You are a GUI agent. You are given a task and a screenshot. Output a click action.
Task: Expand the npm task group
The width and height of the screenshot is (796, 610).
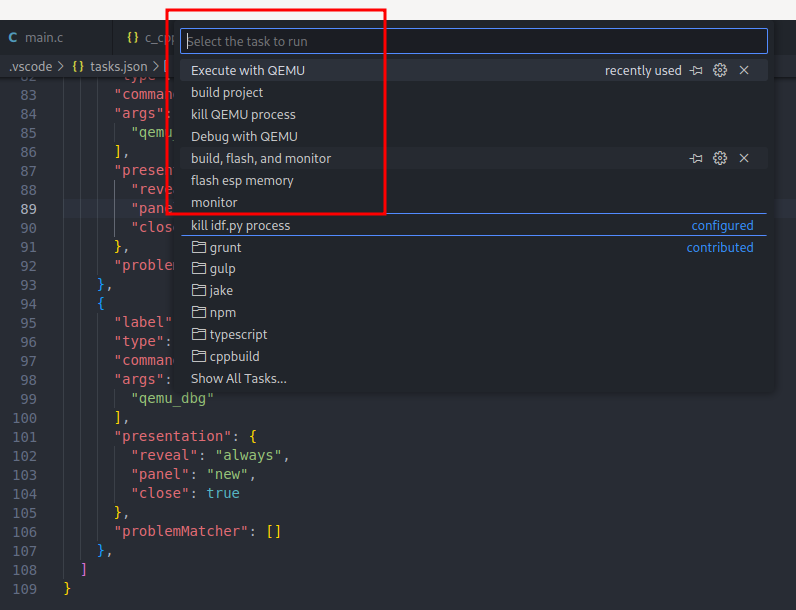coord(222,313)
